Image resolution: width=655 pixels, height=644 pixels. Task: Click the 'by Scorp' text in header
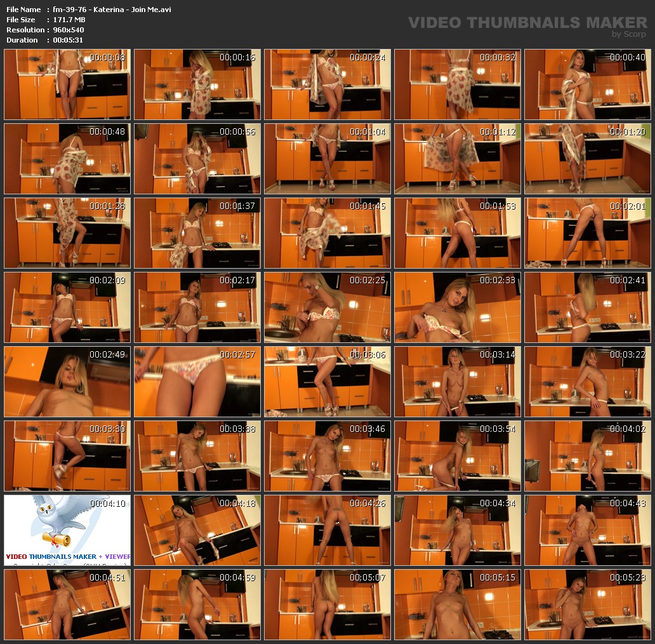pos(628,35)
